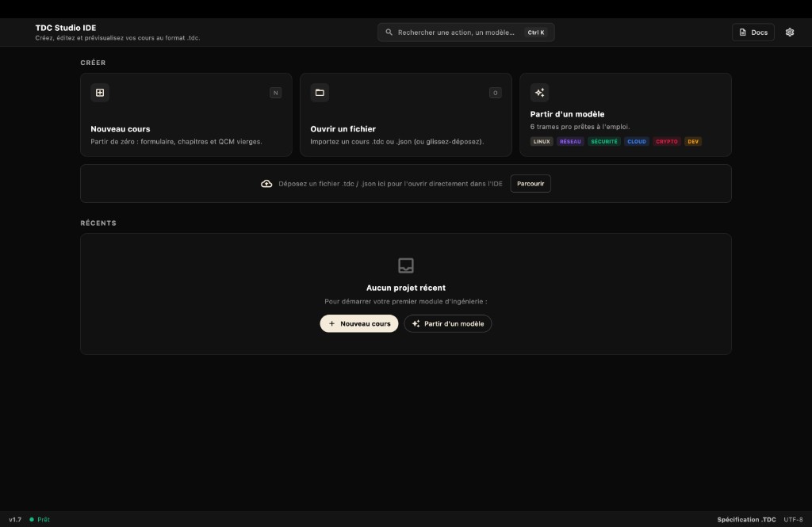The image size is (812, 527).
Task: Select the CLOUD template tag
Action: click(637, 141)
